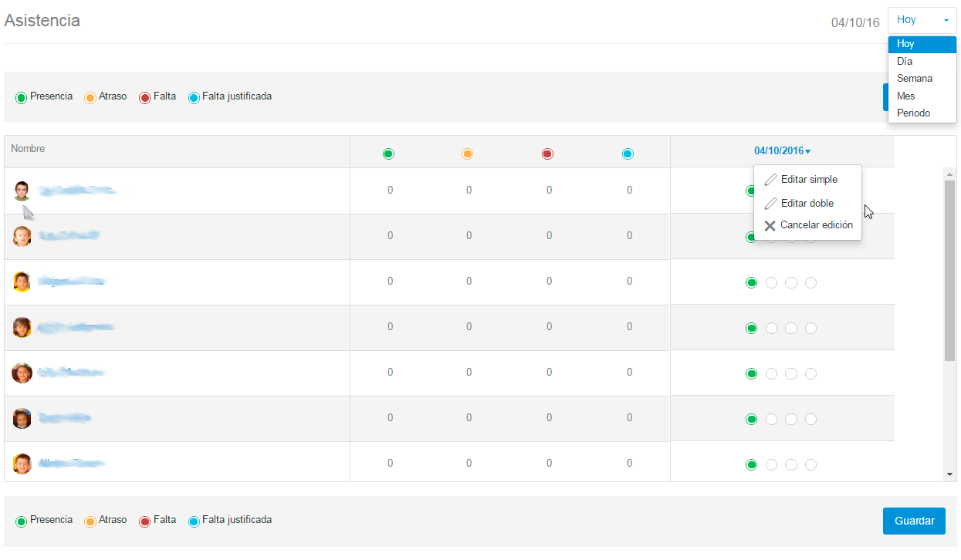Click the X icon beside Cancelar edición
The image size is (961, 560).
770,226
